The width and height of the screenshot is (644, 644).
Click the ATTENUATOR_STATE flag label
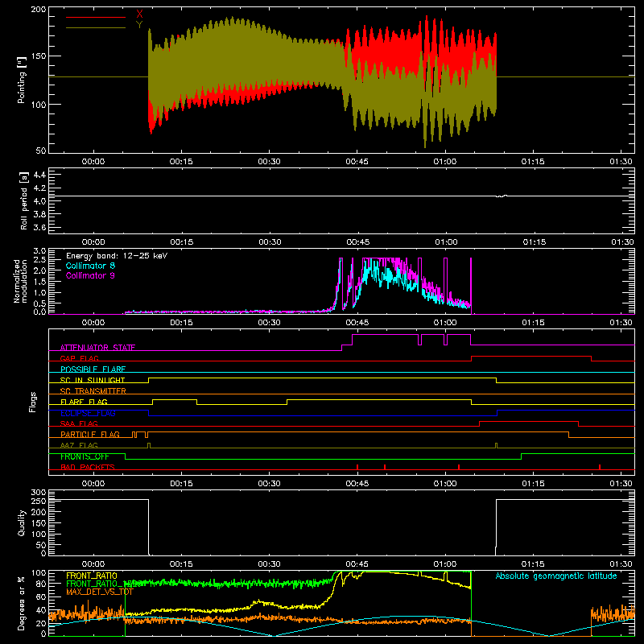pos(97,348)
